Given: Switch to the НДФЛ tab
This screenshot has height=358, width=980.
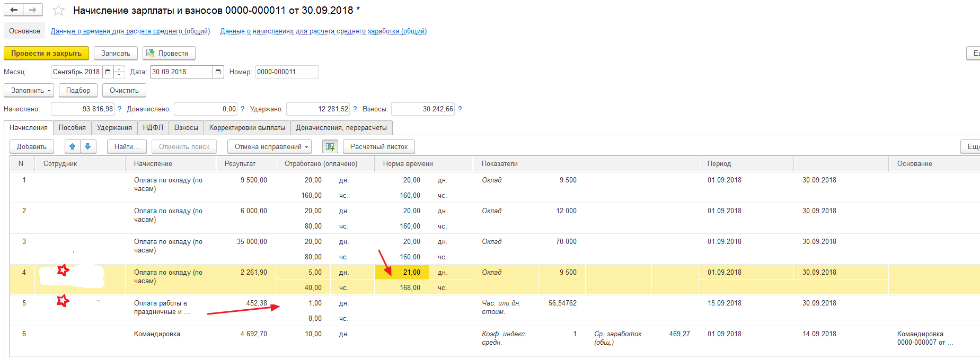Looking at the screenshot, I should click(x=153, y=128).
